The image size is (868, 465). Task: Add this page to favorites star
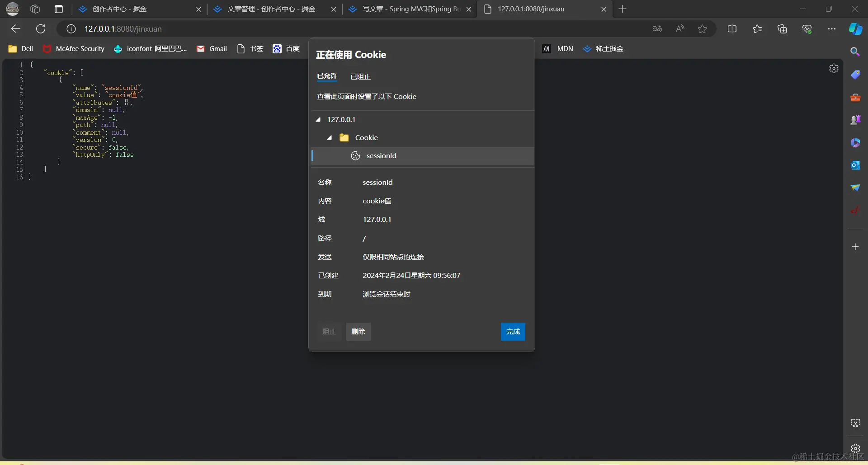[x=703, y=29]
